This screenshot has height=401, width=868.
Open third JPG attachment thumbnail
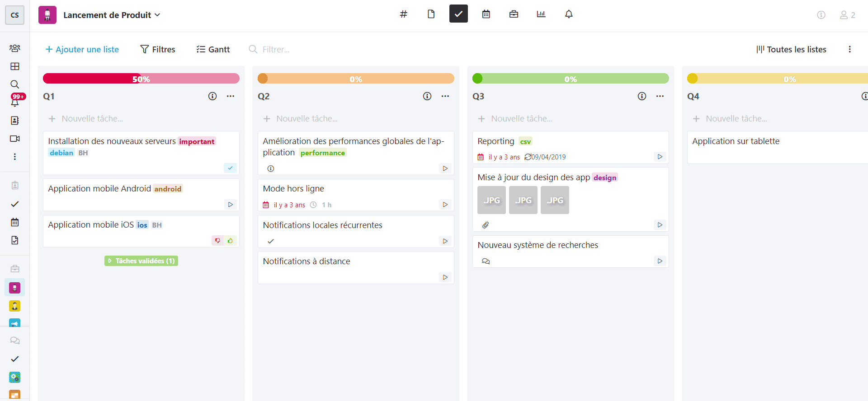point(555,200)
